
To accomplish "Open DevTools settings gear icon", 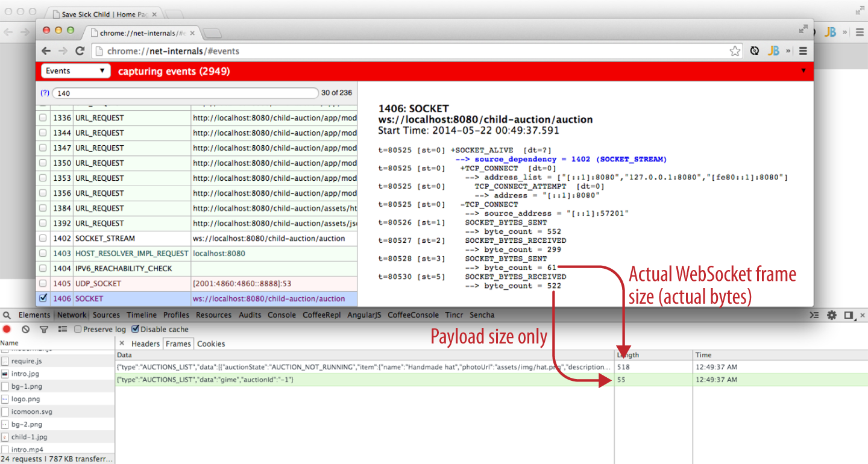I will tap(832, 315).
